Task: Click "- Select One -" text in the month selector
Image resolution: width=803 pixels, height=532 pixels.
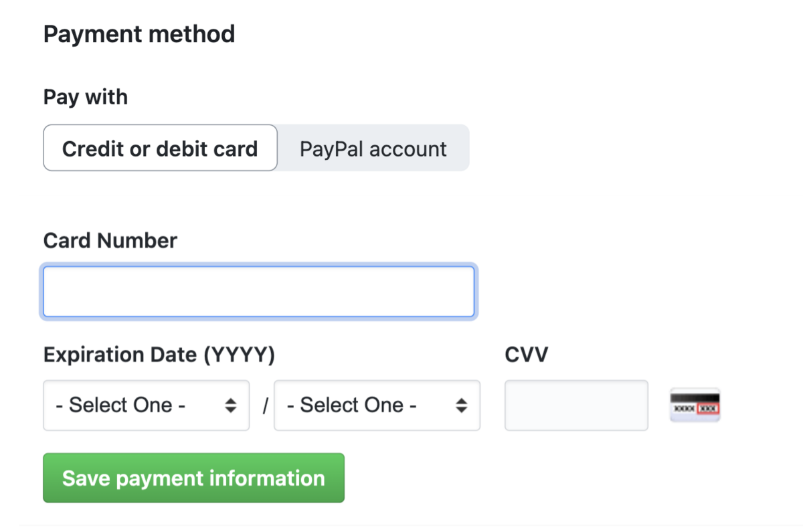Action: (120, 405)
